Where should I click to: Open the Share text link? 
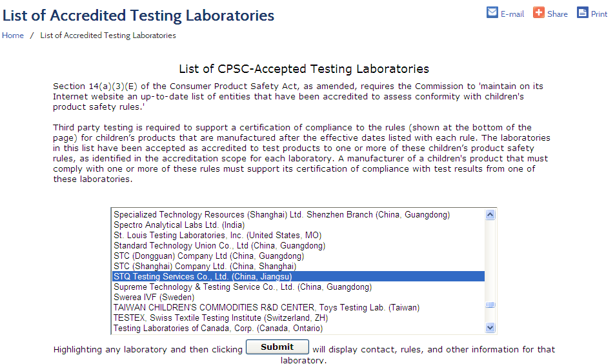coord(558,14)
